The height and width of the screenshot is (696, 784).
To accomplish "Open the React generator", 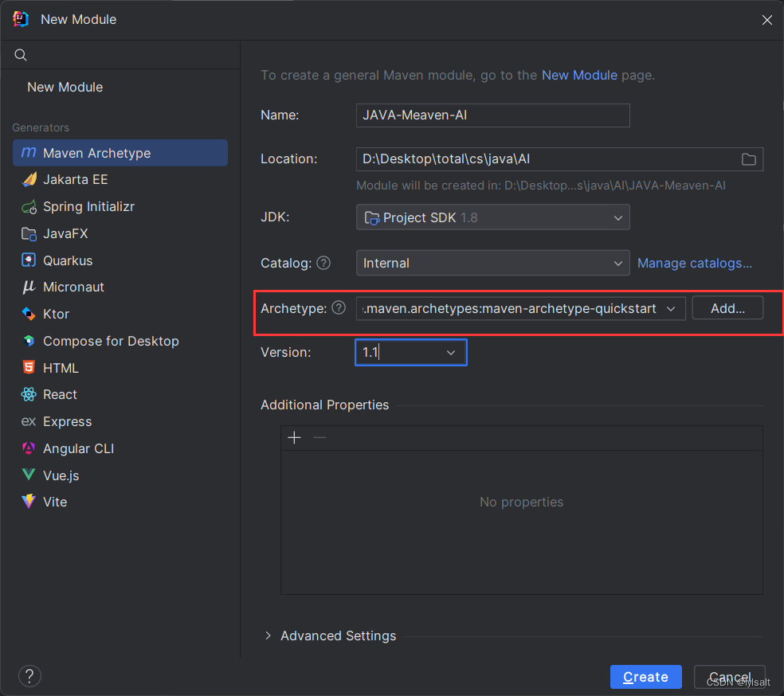I will (60, 394).
